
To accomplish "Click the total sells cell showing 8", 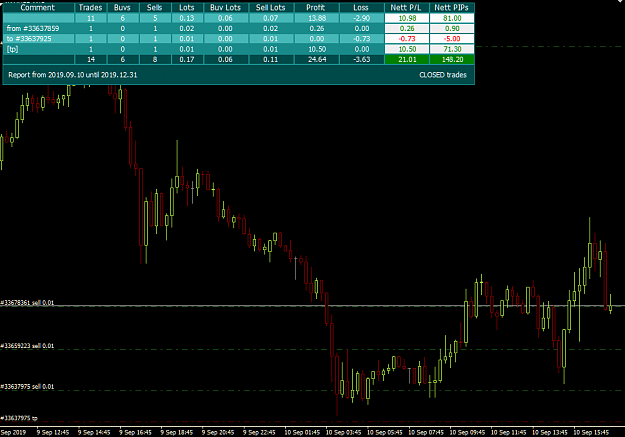I will (155, 59).
